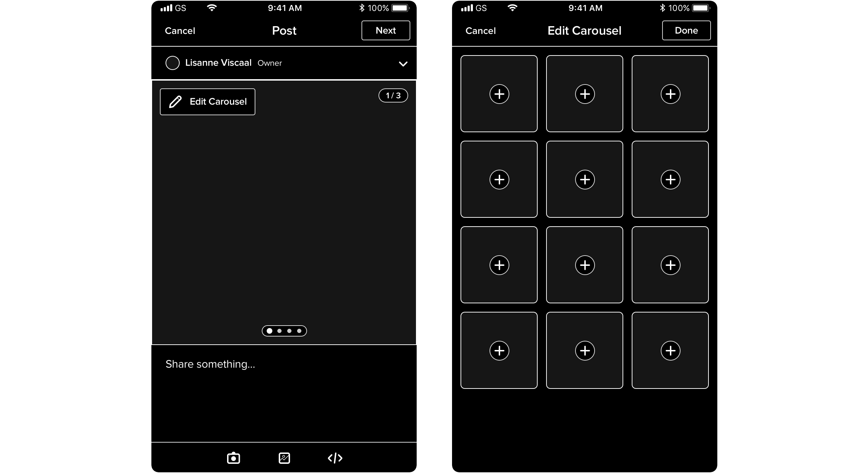Click the Edit Carousel pencil icon
868x473 pixels.
point(175,101)
